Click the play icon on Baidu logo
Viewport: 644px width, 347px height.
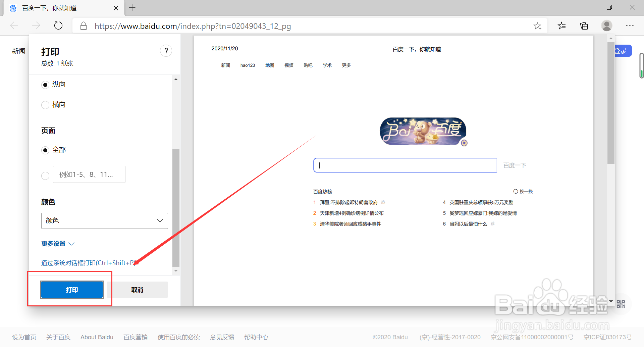(x=464, y=143)
